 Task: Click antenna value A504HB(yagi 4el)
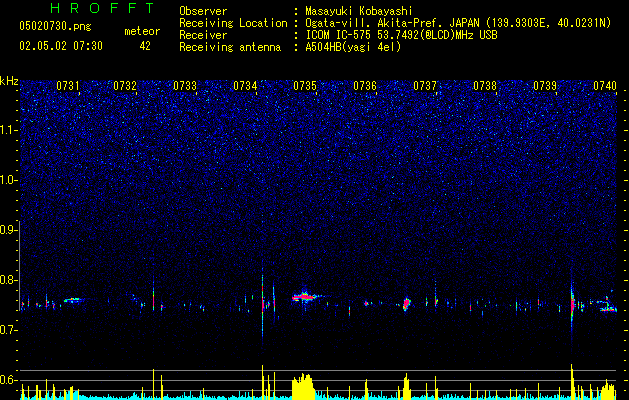(353, 47)
